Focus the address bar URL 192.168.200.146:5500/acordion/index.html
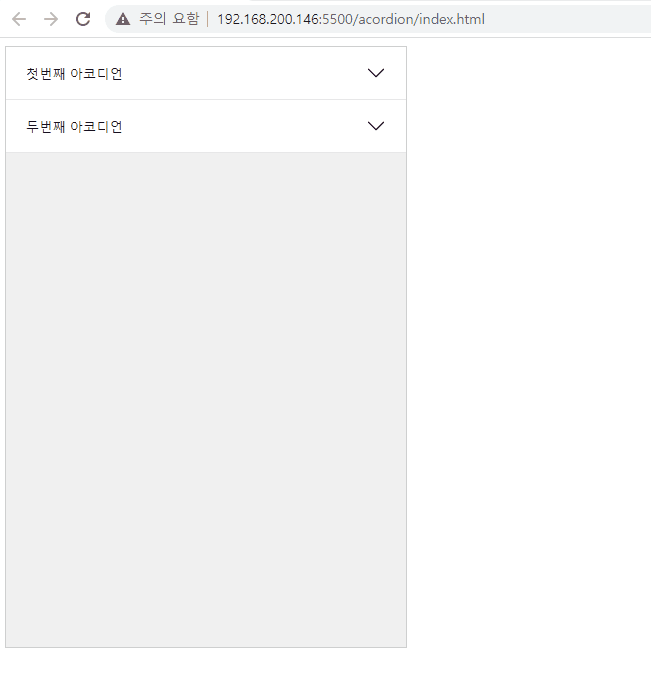 351,19
